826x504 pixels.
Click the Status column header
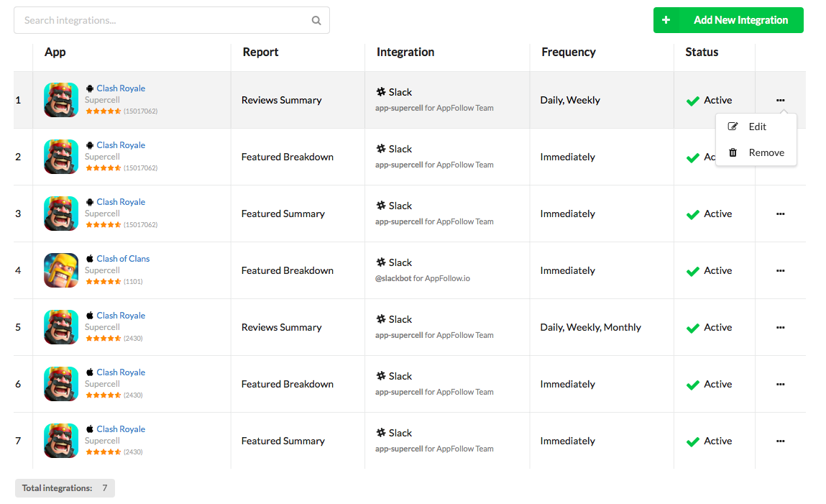pyautogui.click(x=702, y=52)
